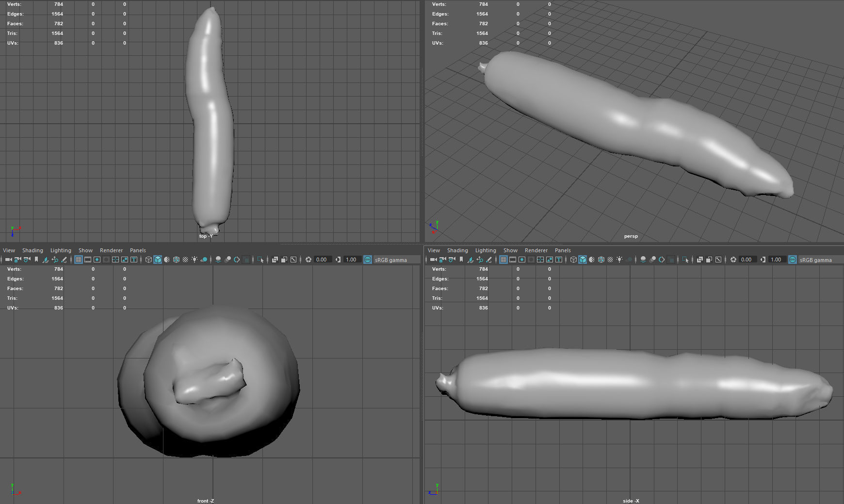This screenshot has width=844, height=504.
Task: Click Gamma icon in front -Z panel toolbar
Action: coord(338,260)
